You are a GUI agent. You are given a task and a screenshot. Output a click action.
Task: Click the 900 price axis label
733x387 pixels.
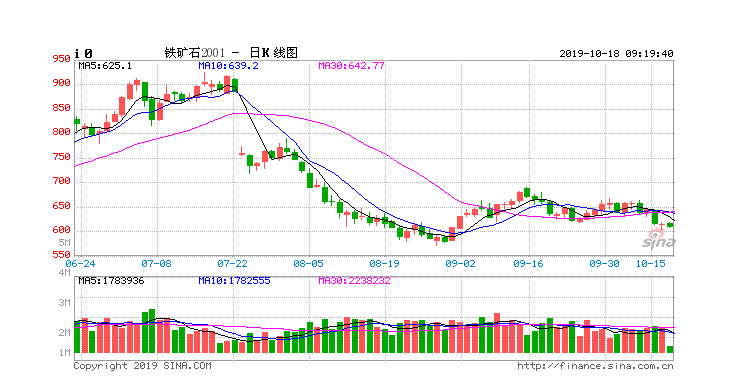click(61, 83)
